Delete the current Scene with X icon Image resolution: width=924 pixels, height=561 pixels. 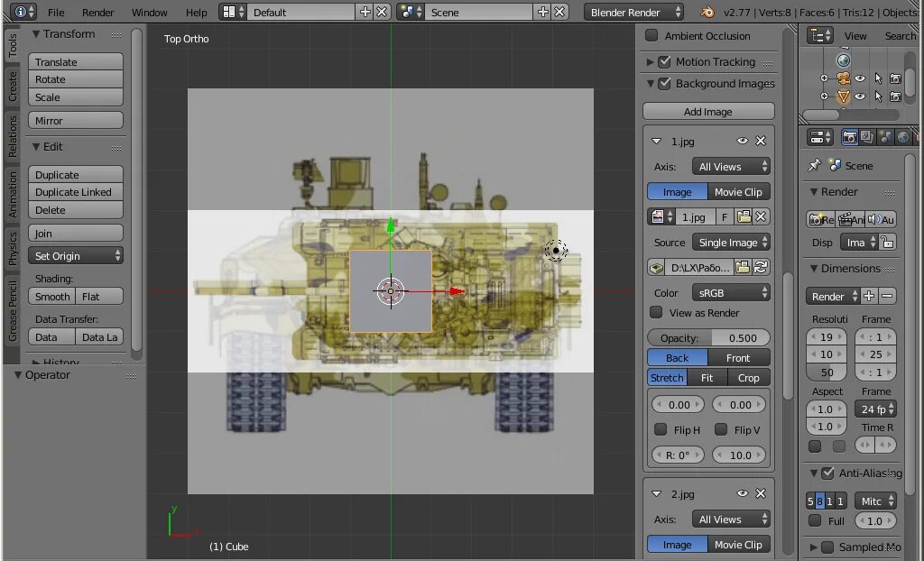coord(559,12)
